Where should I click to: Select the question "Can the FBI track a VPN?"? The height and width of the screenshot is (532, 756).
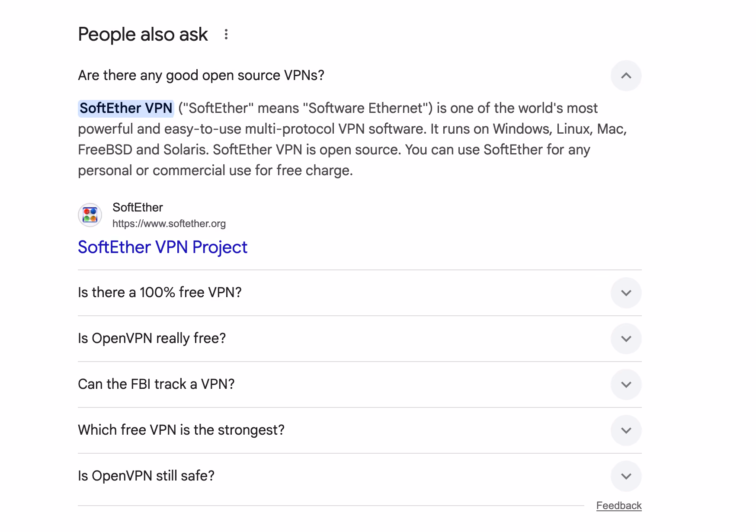(x=156, y=384)
